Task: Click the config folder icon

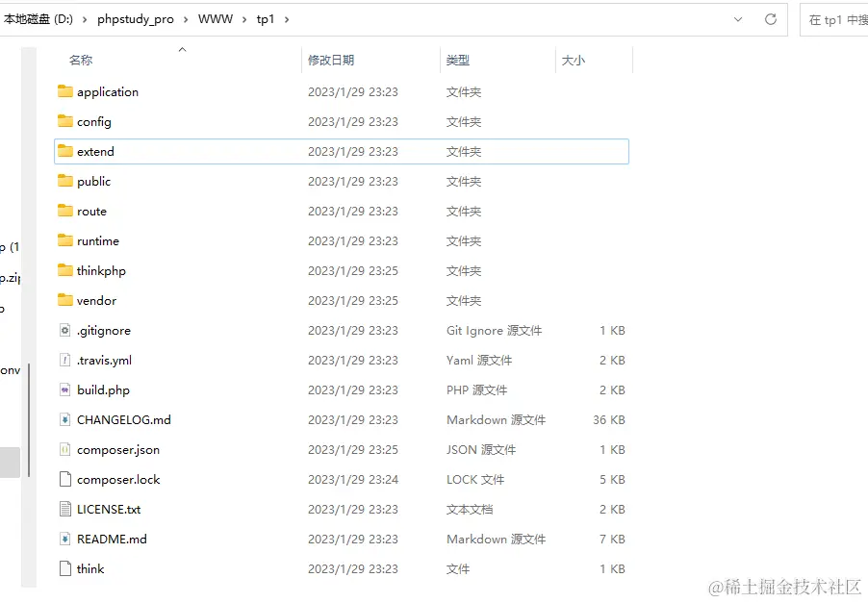Action: coord(65,121)
